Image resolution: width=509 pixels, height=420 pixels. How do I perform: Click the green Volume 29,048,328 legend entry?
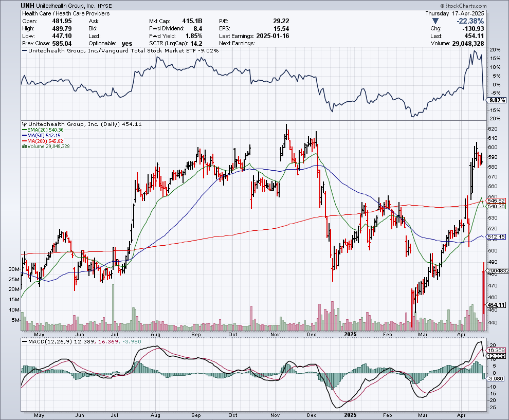coord(46,147)
